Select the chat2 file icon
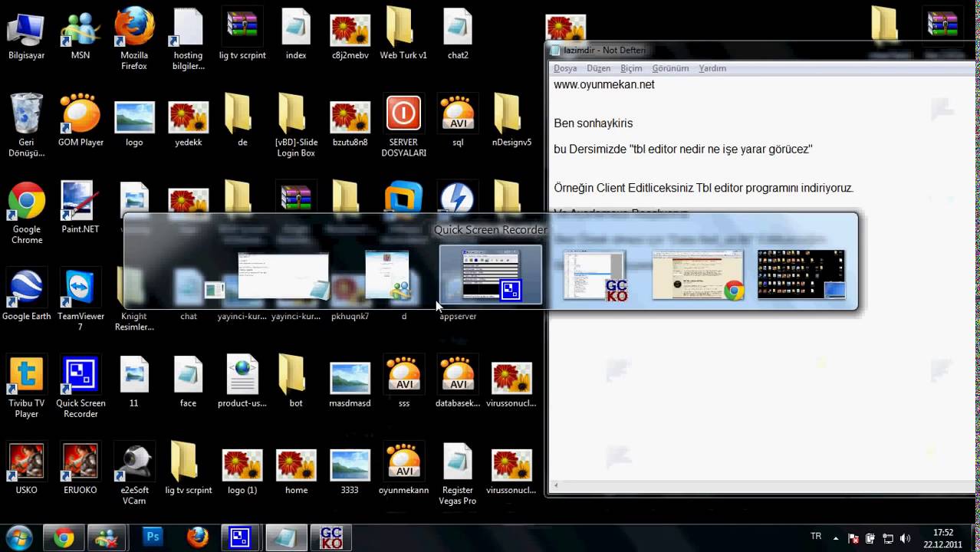The image size is (980, 552). (x=458, y=34)
